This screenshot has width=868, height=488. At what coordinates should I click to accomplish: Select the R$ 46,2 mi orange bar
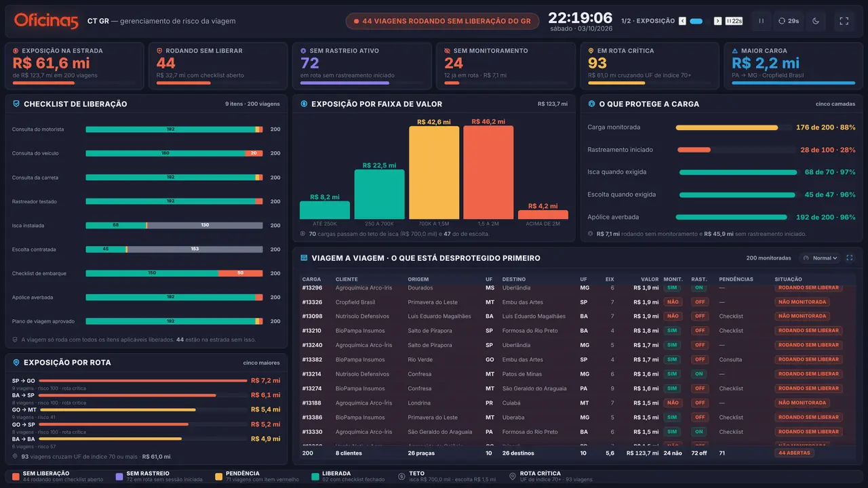[x=488, y=173]
